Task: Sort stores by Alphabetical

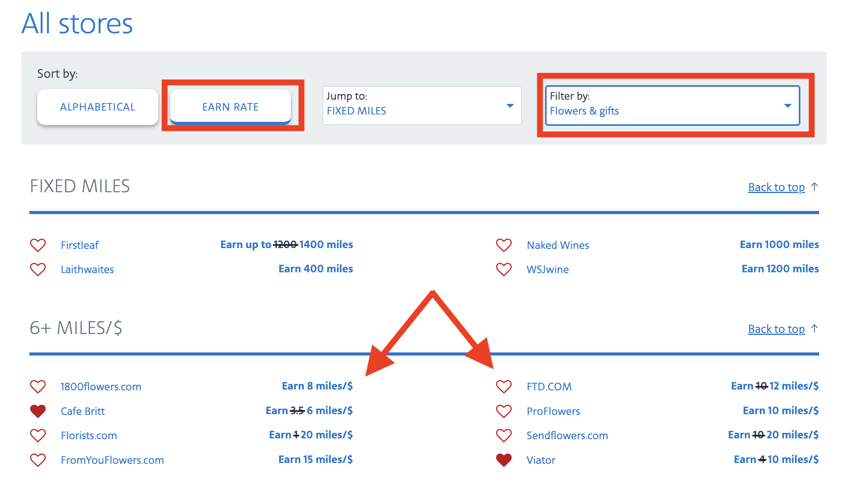Action: 98,107
